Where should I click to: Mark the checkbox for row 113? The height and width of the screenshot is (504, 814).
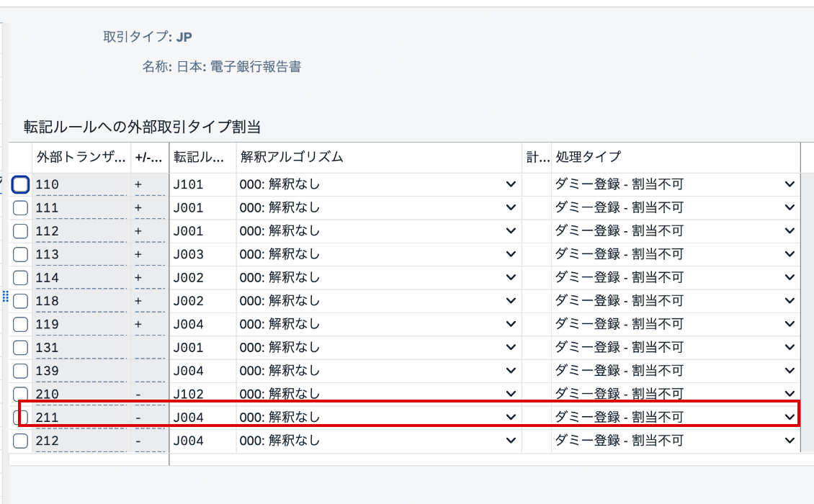pos(20,254)
